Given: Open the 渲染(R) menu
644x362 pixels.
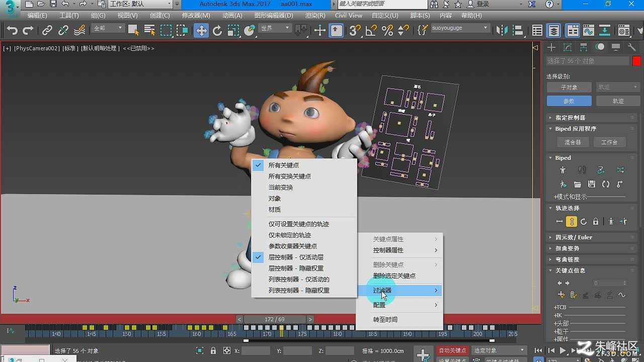Looking at the screenshot, I should tap(315, 16).
